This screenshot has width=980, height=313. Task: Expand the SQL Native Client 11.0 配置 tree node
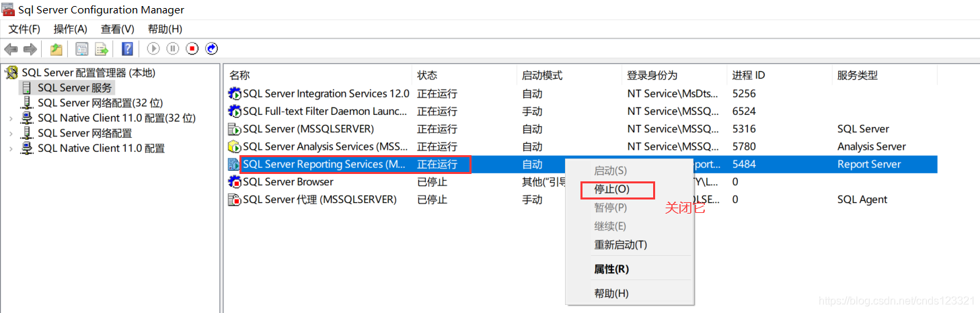click(10, 148)
